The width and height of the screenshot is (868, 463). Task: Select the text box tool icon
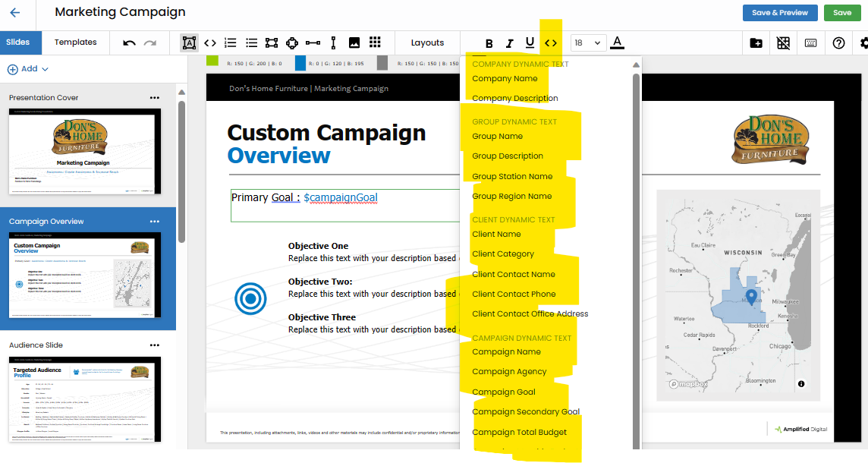click(x=189, y=43)
